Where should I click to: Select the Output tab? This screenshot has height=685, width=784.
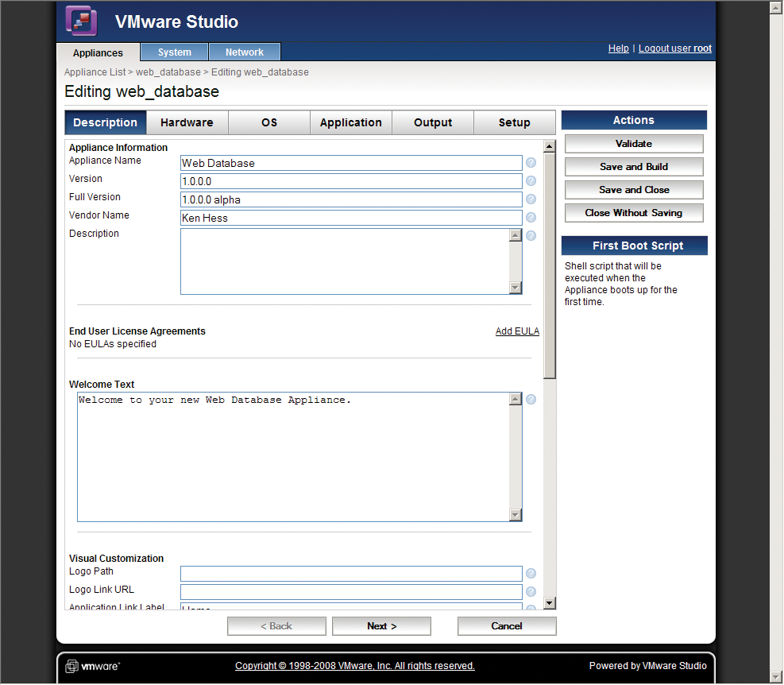click(433, 122)
